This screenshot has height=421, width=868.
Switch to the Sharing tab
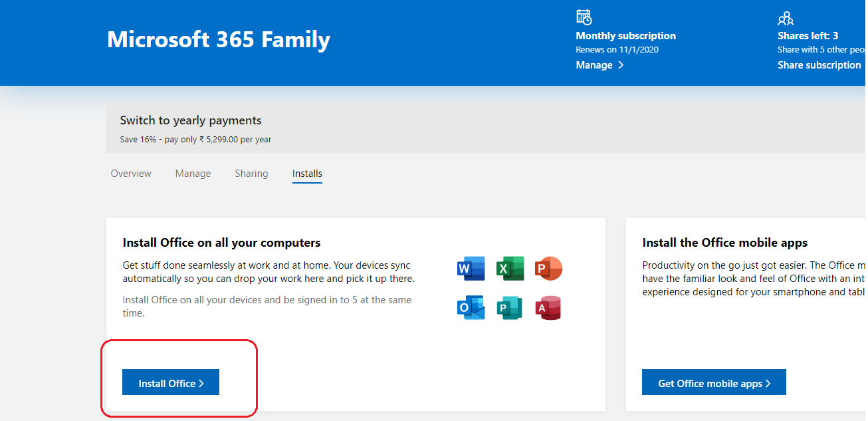point(251,174)
